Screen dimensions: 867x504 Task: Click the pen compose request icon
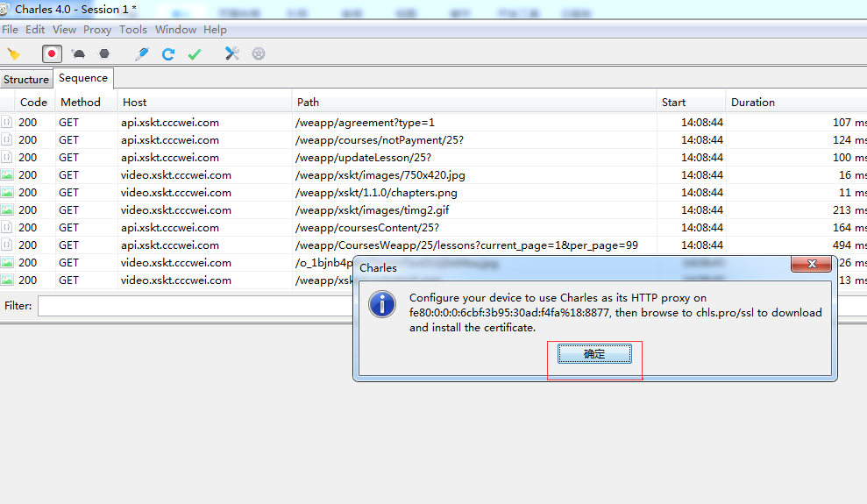tap(142, 53)
